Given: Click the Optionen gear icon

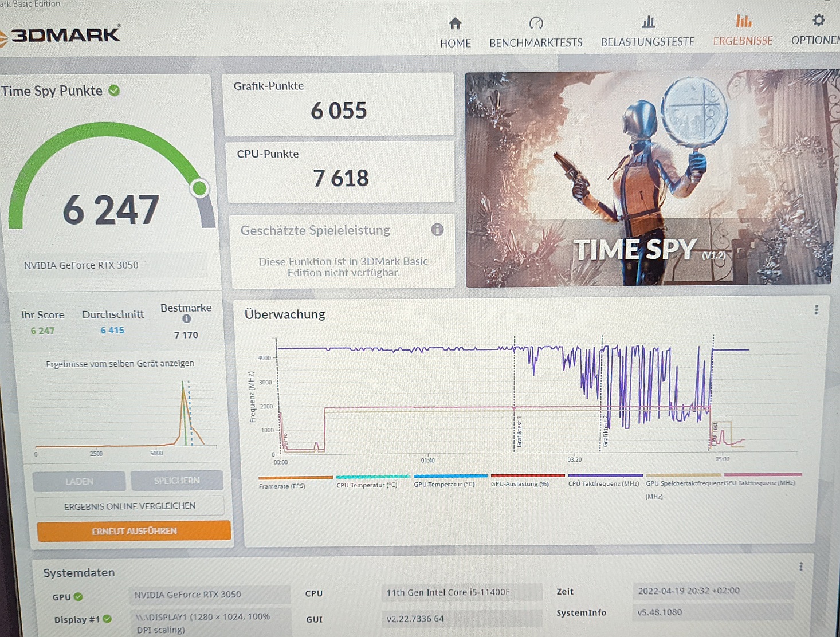Looking at the screenshot, I should click(818, 21).
